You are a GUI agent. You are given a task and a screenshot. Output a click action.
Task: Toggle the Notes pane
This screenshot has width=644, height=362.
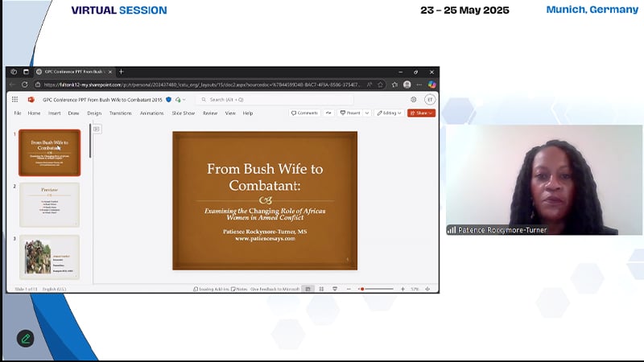click(242, 289)
